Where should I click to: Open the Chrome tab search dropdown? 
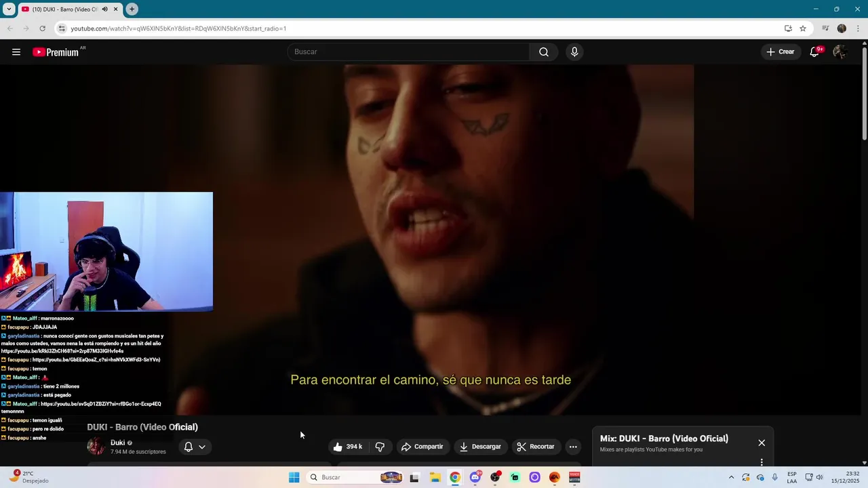9,9
